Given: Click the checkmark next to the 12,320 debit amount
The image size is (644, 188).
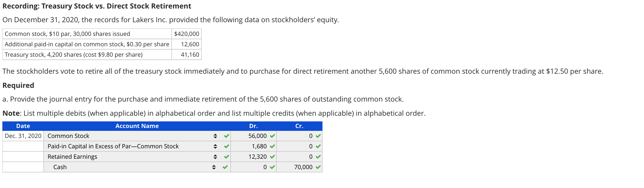Looking at the screenshot, I should pos(272,157).
